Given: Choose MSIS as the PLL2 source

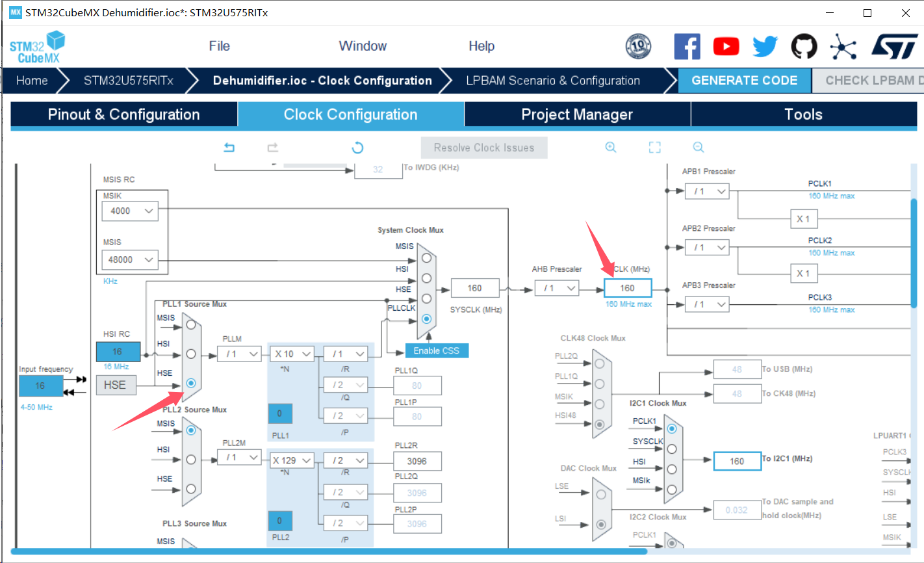Looking at the screenshot, I should pyautogui.click(x=191, y=430).
